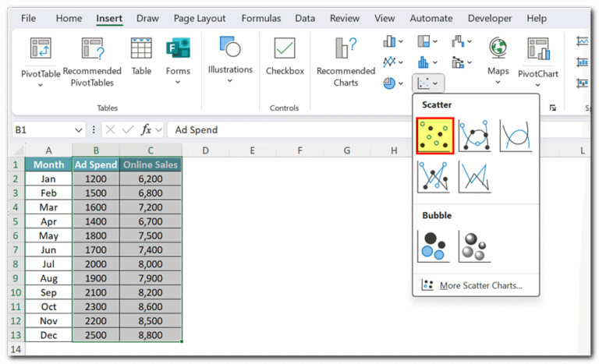Open the File tab
The height and width of the screenshot is (364, 599).
(28, 19)
